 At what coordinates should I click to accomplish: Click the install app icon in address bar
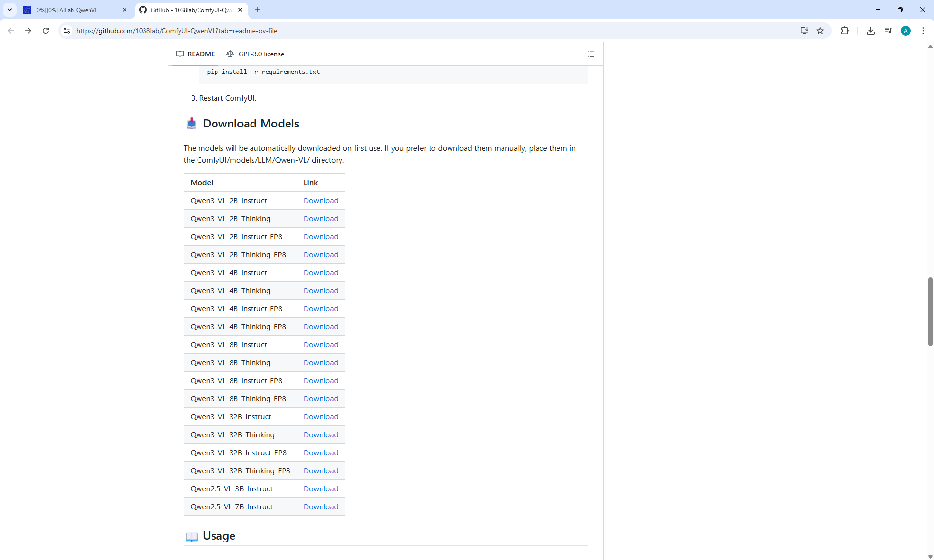coord(804,31)
